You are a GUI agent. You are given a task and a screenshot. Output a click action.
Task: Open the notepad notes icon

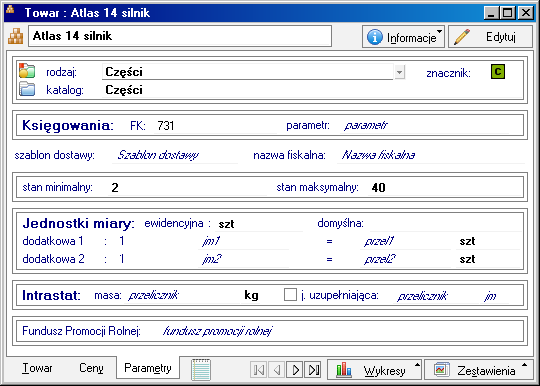pos(201,369)
